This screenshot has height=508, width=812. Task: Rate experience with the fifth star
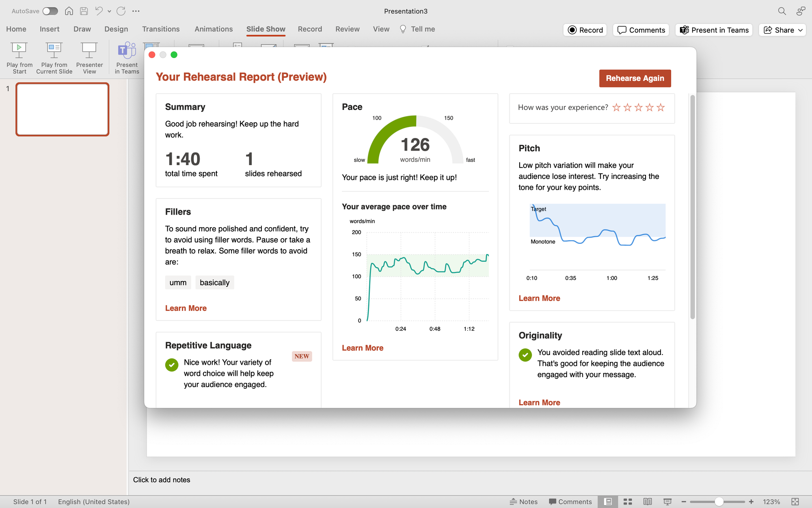(661, 107)
